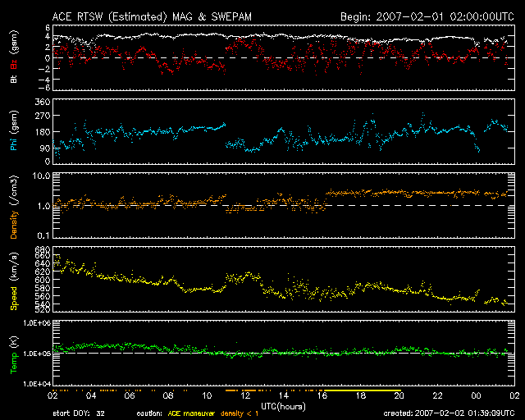This screenshot has width=525, height=420.
Task: Click the 'ACE RTSW (Estimated) MAG & SWEPAM' title
Action: tap(152, 16)
